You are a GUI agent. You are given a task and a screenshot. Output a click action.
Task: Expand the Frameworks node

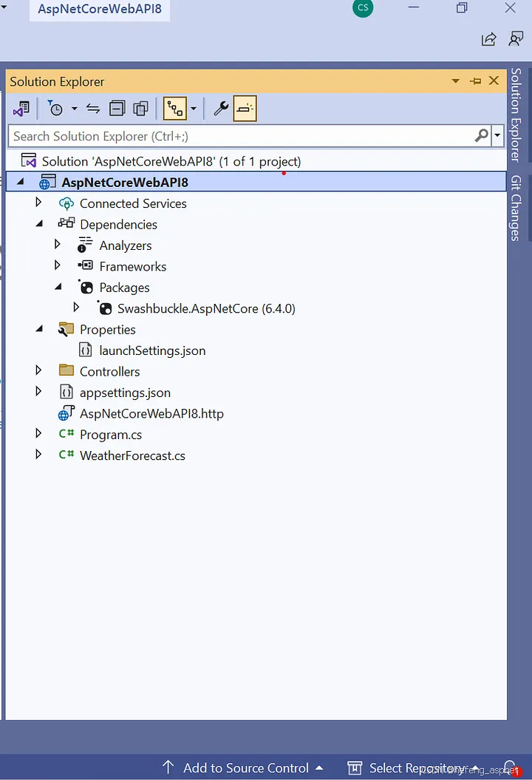[x=58, y=265]
